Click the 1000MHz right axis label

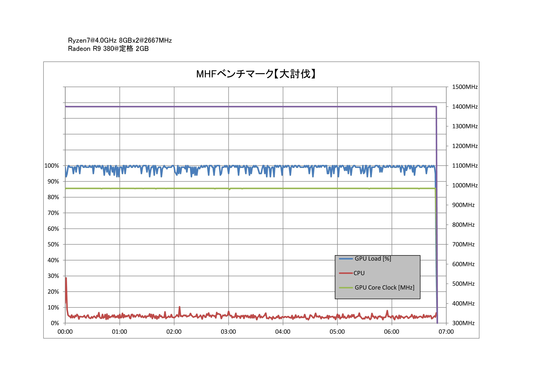pyautogui.click(x=465, y=185)
